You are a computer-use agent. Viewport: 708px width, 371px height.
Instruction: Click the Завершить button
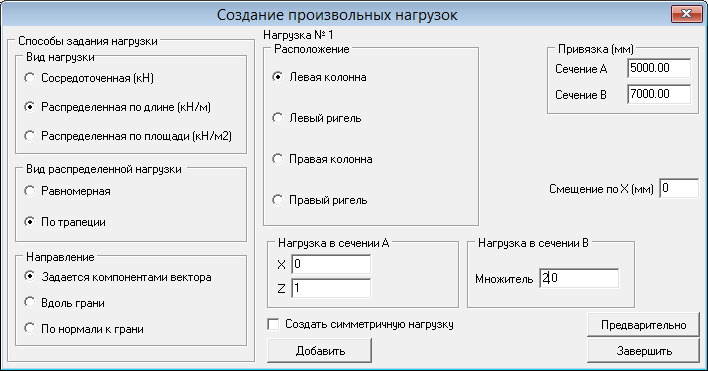(643, 351)
